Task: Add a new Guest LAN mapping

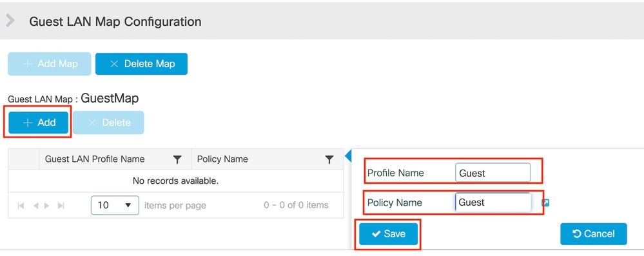Action: 39,123
